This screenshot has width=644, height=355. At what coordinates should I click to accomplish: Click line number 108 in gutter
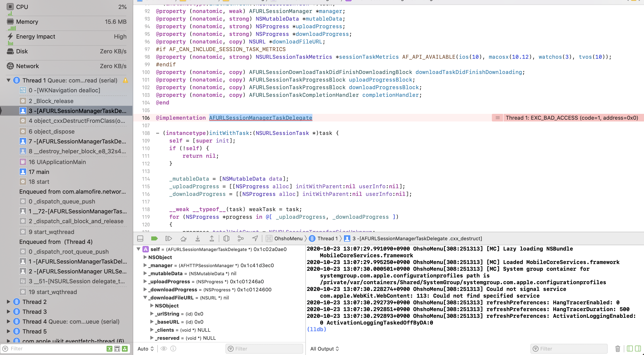tap(146, 133)
